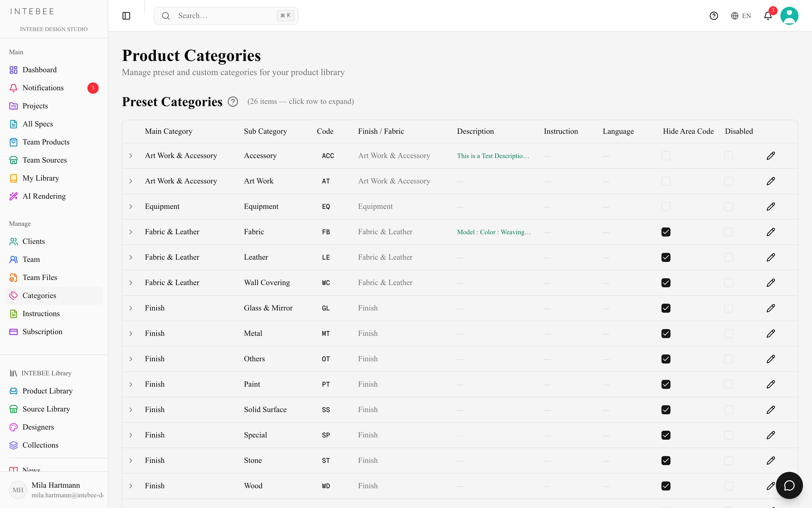Edit the Wall Covering row pencil icon
Viewport: 812px width, 508px height.
pyautogui.click(x=771, y=283)
